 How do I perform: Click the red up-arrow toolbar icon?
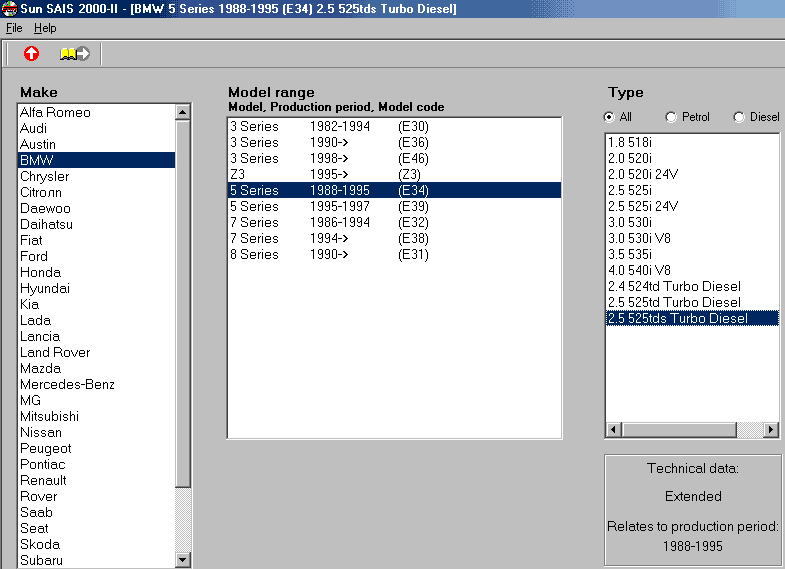(x=31, y=54)
